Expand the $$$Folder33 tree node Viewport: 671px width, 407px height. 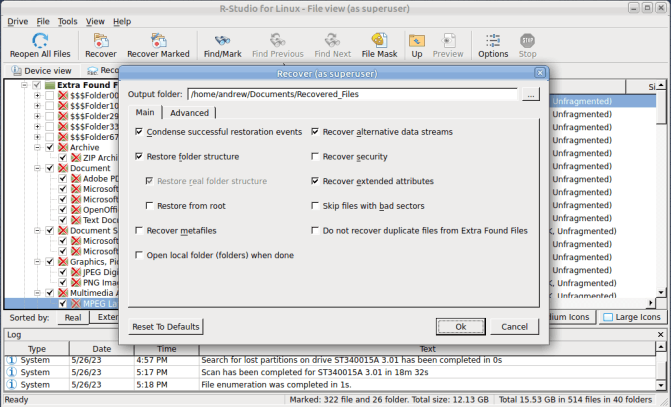37,126
